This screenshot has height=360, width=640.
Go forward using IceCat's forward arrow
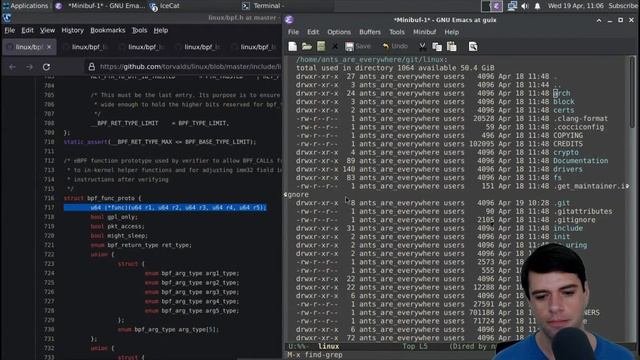point(29,67)
